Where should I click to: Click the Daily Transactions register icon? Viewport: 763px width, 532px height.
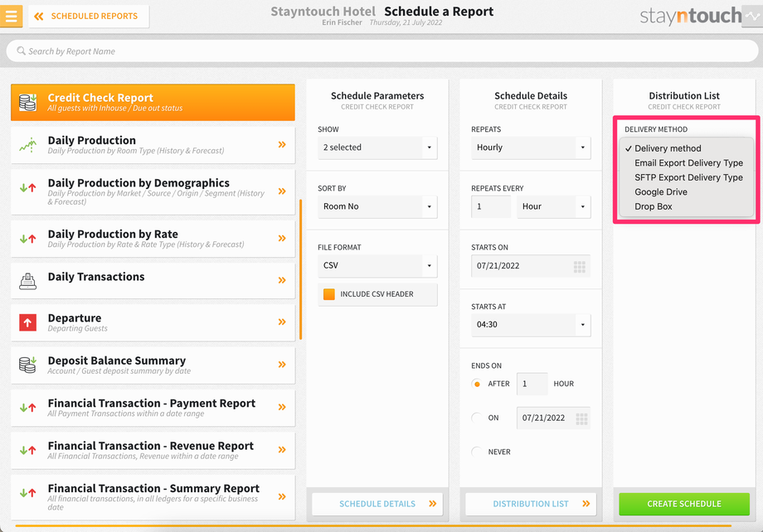click(x=27, y=281)
